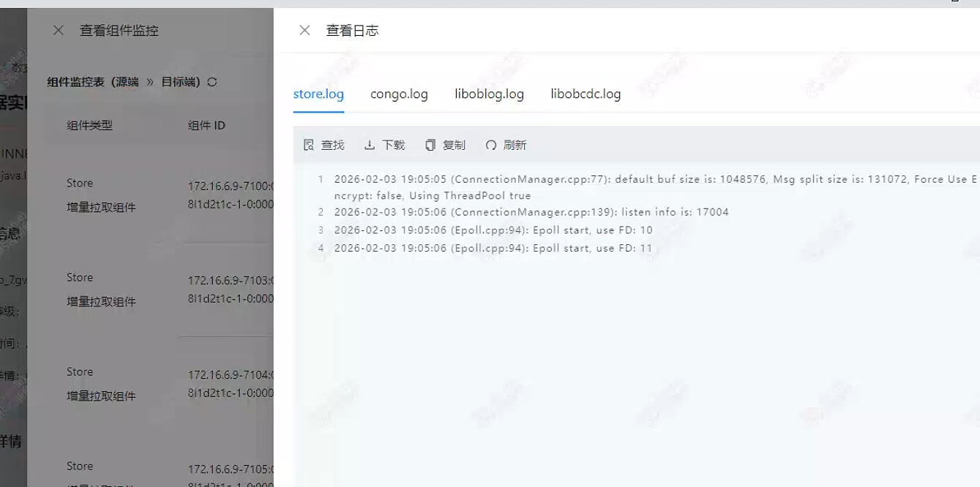Click the 组件 ID column header
The height and width of the screenshot is (487, 980).
pyautogui.click(x=206, y=125)
